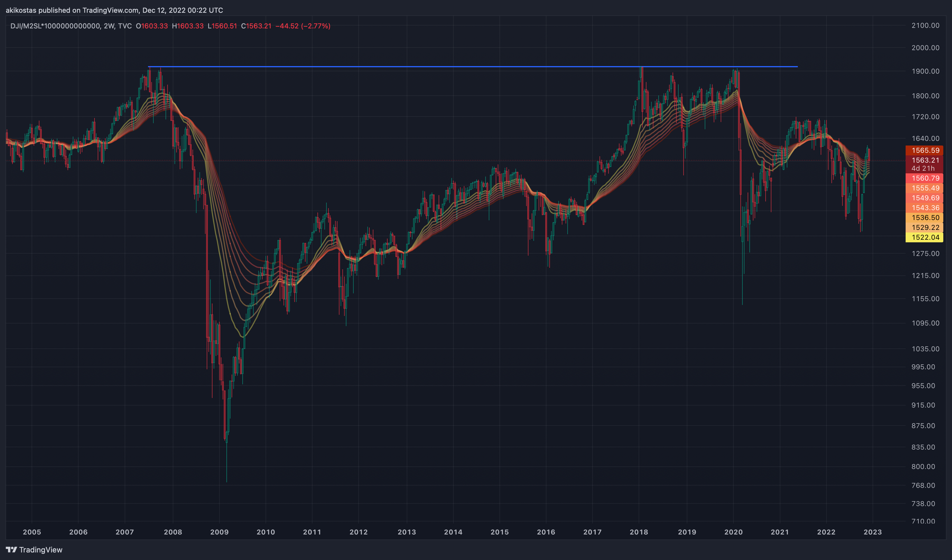Click the 1565.59 dark orange price label
This screenshot has width=952, height=560.
pyautogui.click(x=924, y=150)
